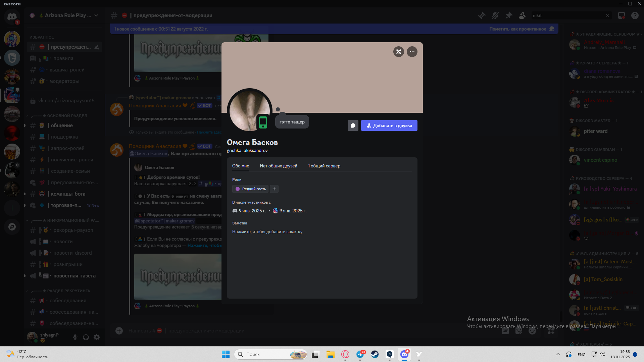
Task: Open 'торговая-п...' channel with 17 New
Action: coord(64,205)
